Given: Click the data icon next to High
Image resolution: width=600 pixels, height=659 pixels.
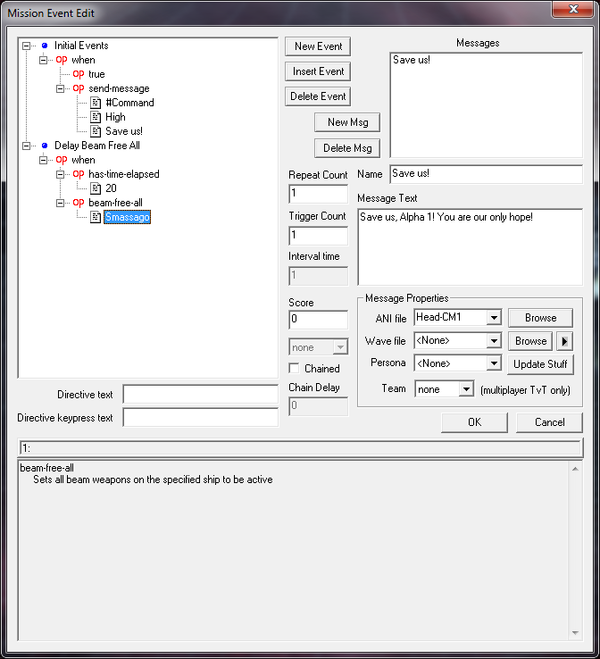Looking at the screenshot, I should tap(95, 117).
